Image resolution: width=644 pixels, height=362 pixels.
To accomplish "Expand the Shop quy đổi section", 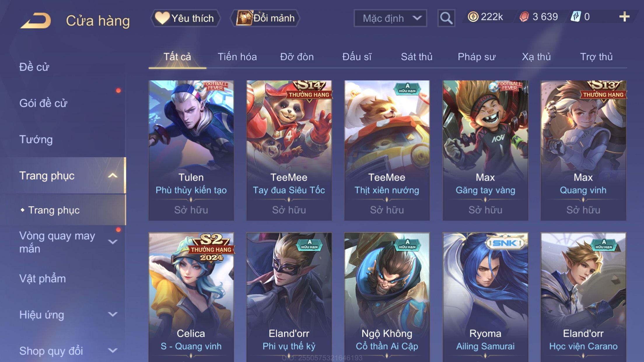I will point(113,350).
